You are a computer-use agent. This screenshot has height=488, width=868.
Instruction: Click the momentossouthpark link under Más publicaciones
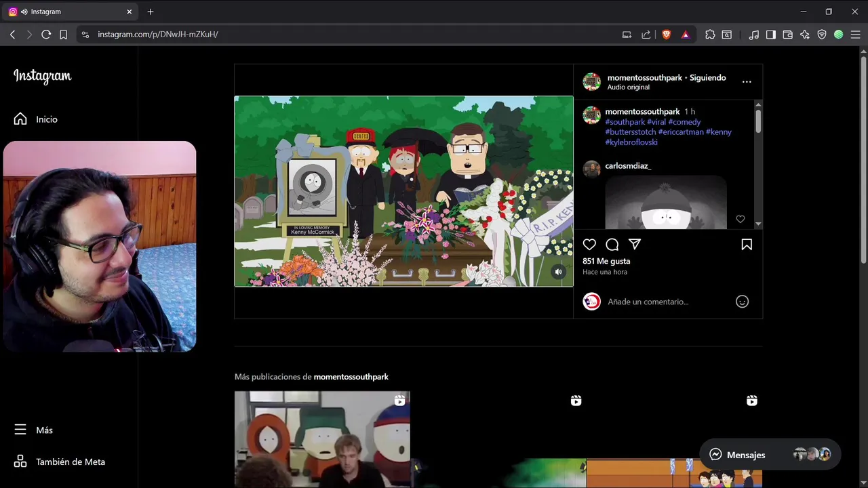(x=351, y=377)
